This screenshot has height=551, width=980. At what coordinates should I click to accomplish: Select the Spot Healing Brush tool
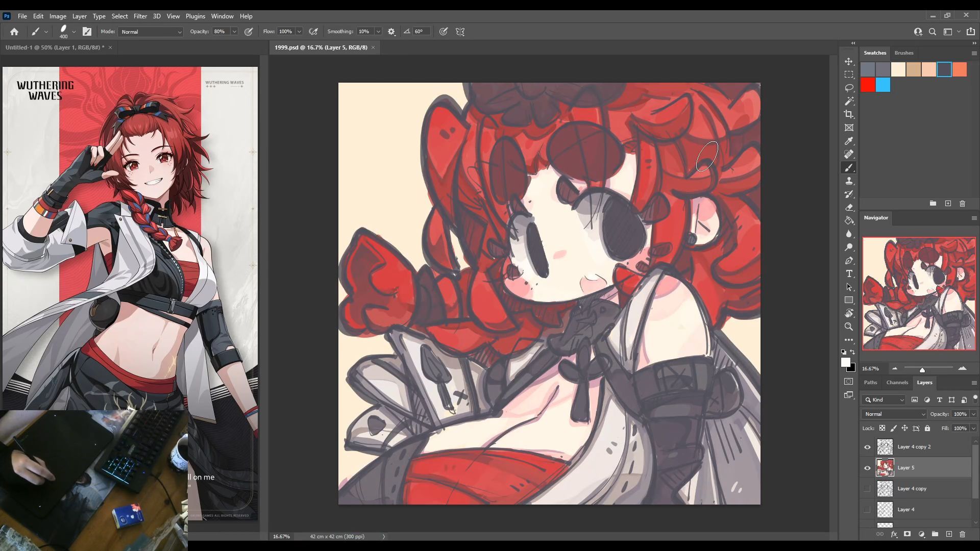(x=849, y=154)
